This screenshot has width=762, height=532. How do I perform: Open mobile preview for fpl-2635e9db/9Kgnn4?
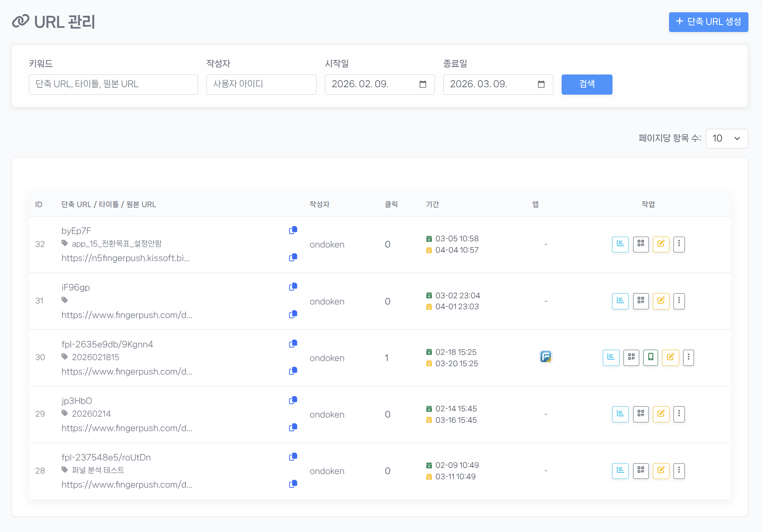pyautogui.click(x=651, y=358)
